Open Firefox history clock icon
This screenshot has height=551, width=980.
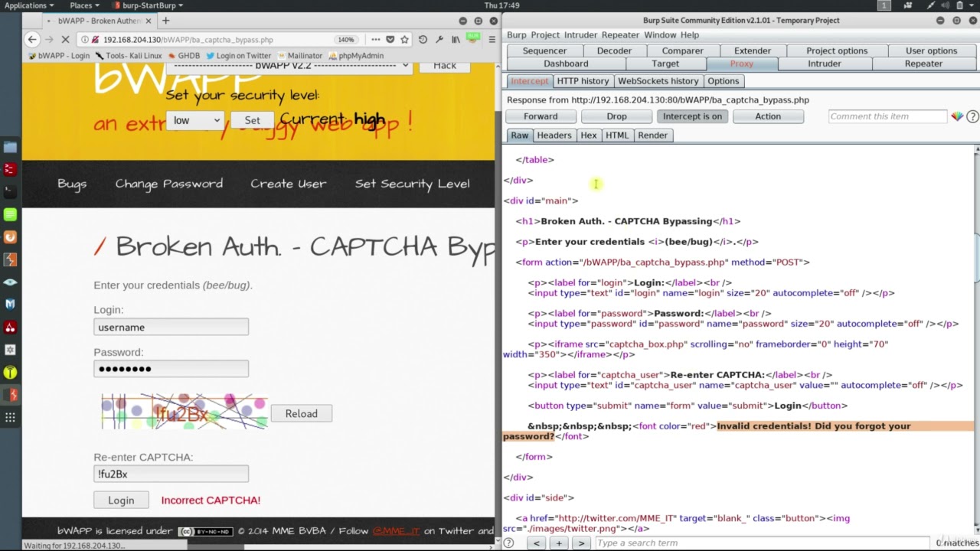coord(423,39)
